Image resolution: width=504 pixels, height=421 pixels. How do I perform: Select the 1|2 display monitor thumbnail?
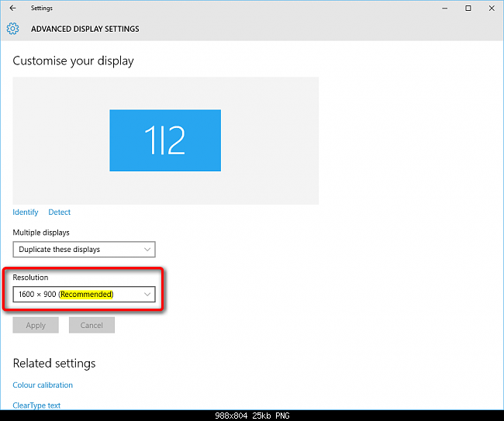click(x=165, y=140)
